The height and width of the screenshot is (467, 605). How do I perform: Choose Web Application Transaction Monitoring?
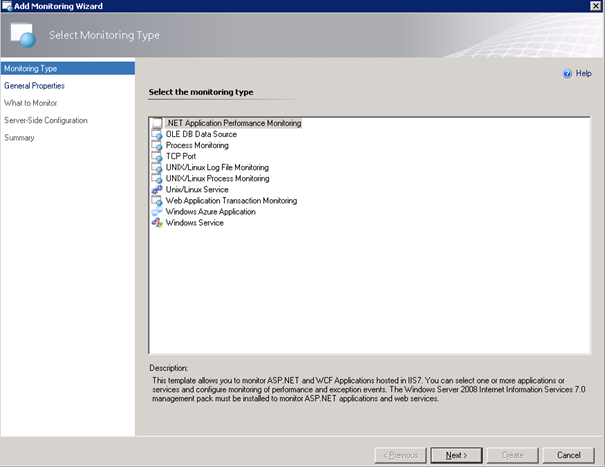coord(232,201)
